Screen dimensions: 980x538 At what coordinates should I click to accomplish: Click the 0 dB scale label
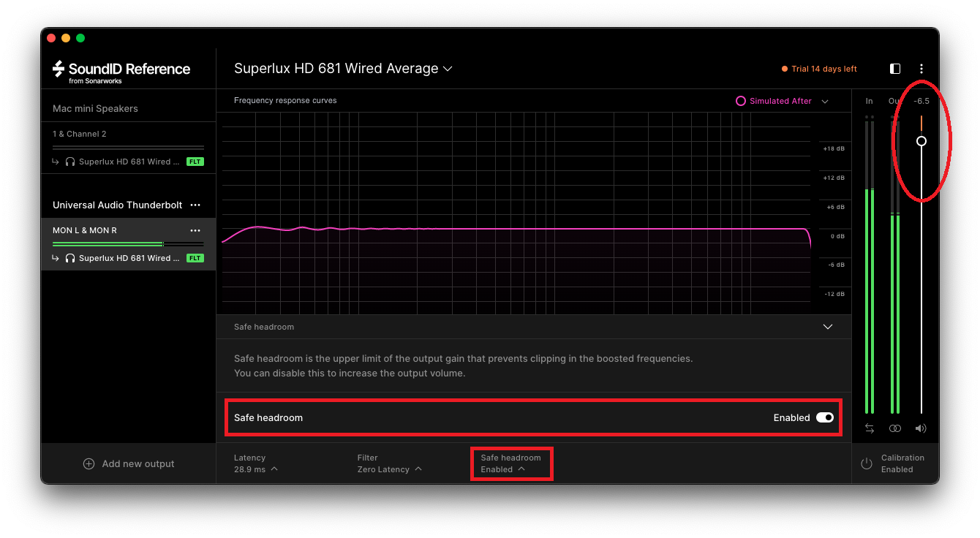tap(837, 236)
